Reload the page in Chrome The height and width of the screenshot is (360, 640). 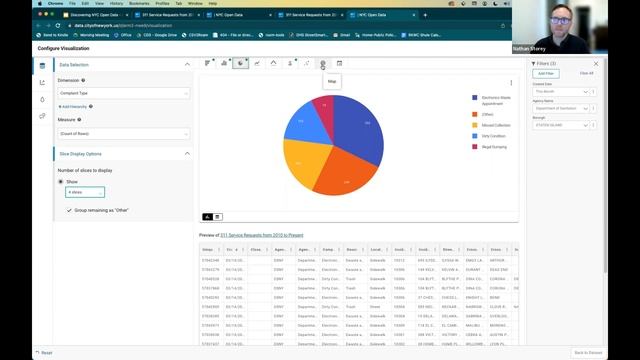pos(58,25)
